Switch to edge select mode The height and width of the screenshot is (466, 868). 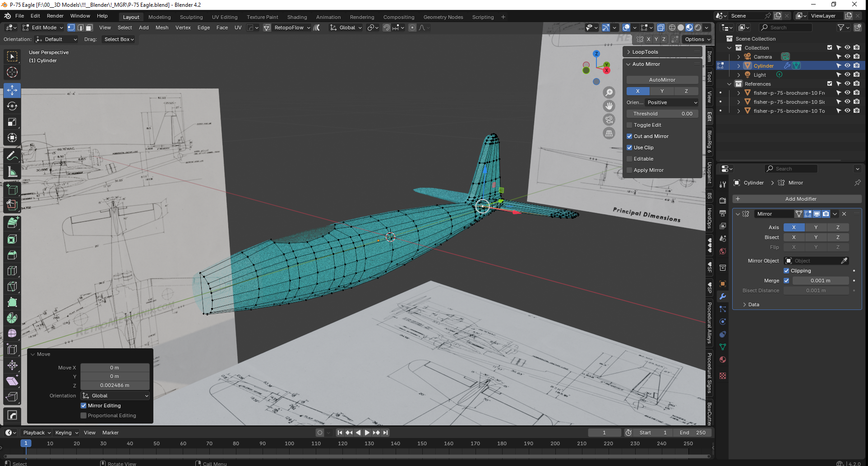click(80, 28)
